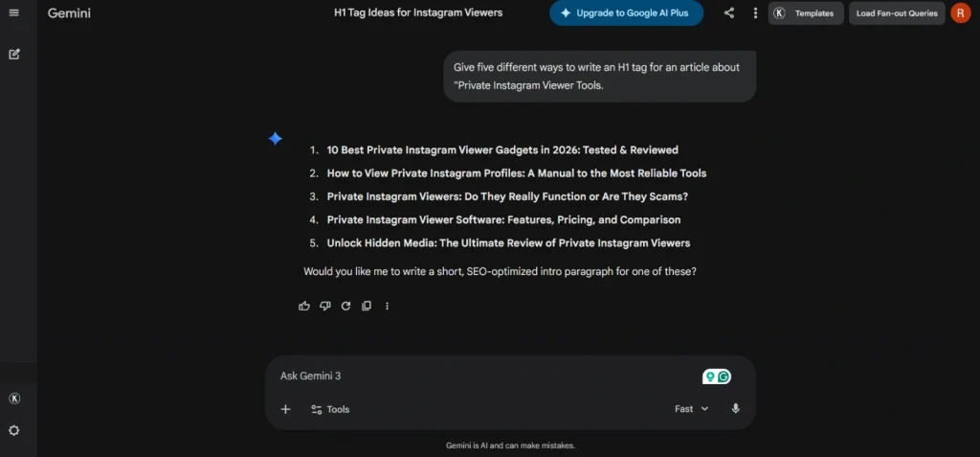Activate the microphone voice input
Image resolution: width=980 pixels, height=457 pixels.
pyautogui.click(x=736, y=409)
